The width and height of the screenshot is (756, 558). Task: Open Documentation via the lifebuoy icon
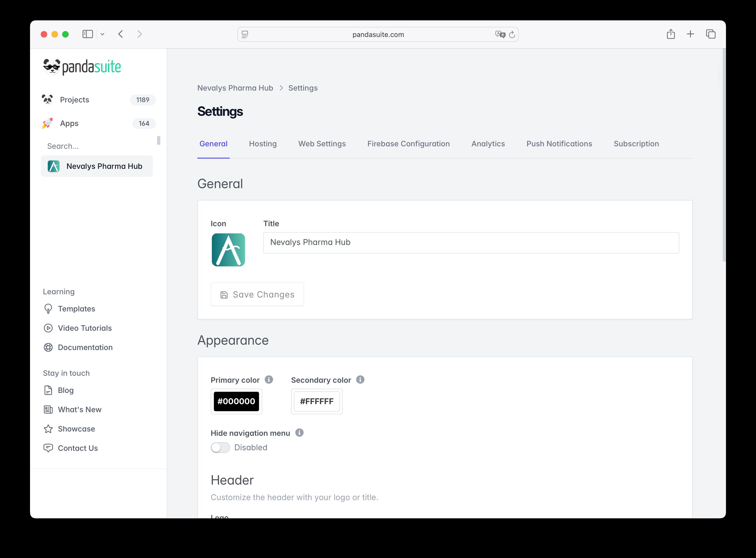point(48,347)
